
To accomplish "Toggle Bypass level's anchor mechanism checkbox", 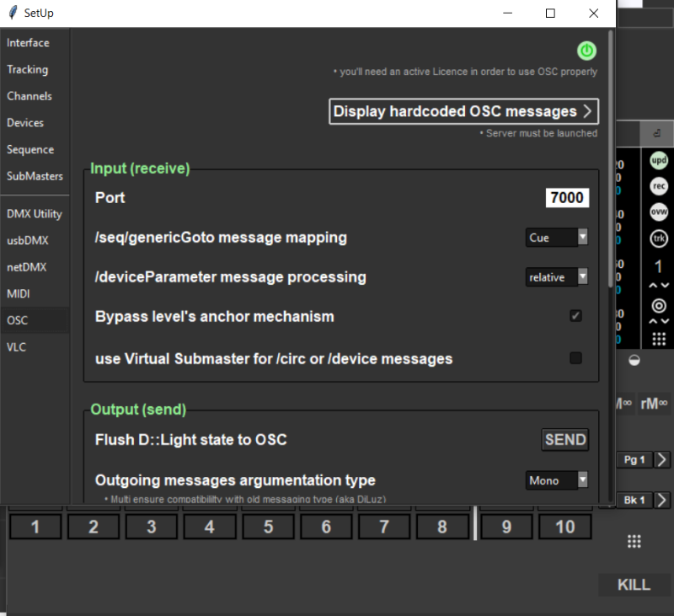I will [575, 316].
